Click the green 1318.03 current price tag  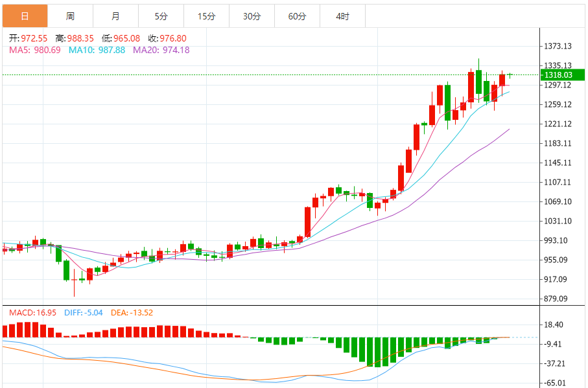tap(561, 75)
